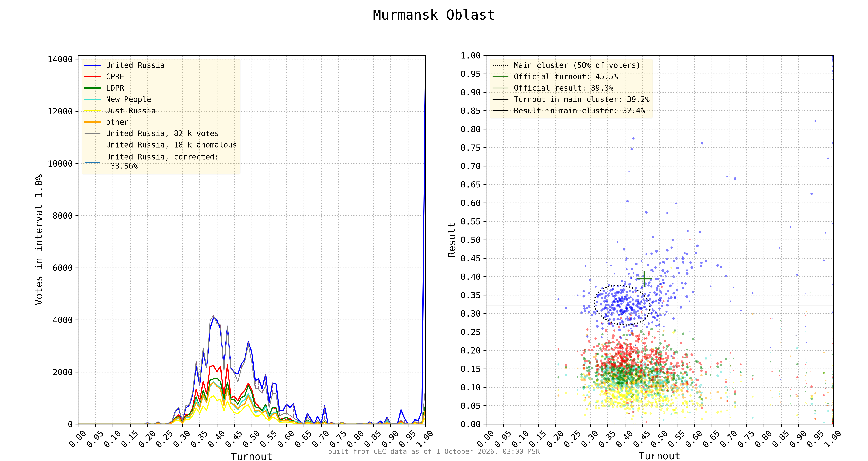Click the "Votes in interval 1.0%" axis label
Screen dimensions: 868x461
tap(39, 240)
